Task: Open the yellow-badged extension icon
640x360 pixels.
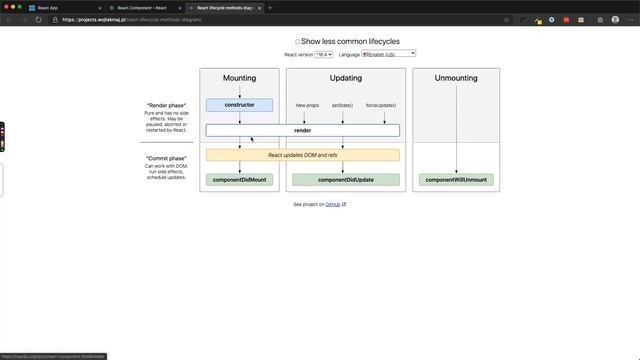Action: (538, 20)
